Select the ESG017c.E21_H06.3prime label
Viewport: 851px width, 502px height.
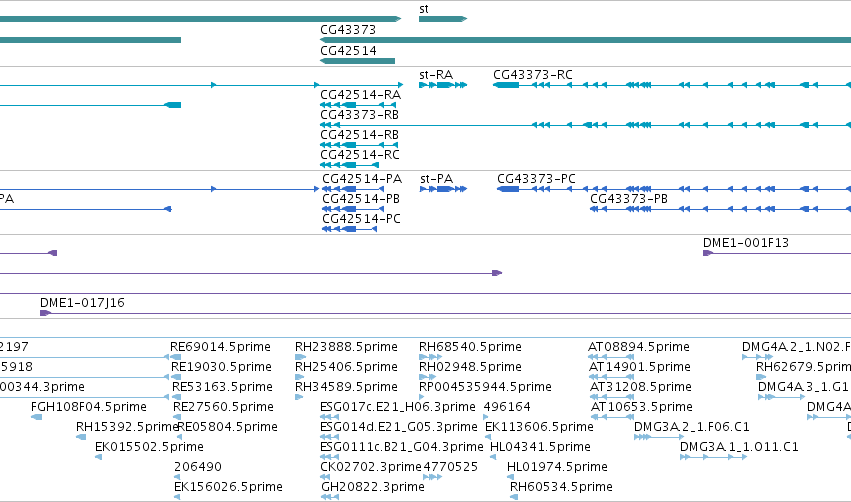tap(398, 407)
